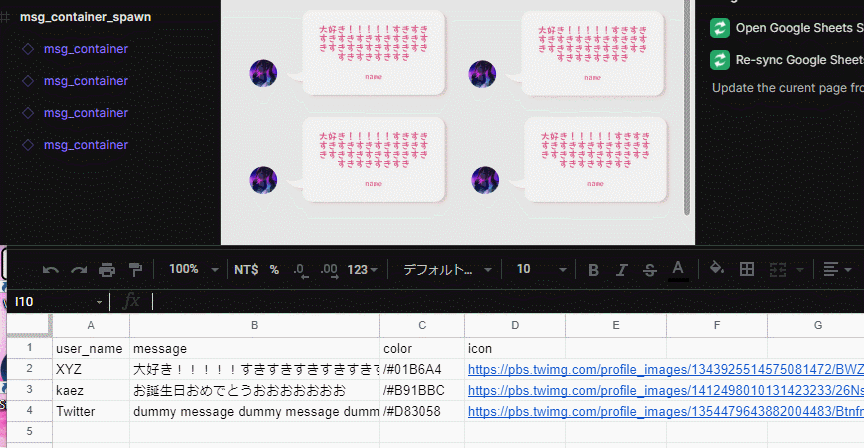Click color cell /#D83058
Screen dimensions: 864x448
click(422, 411)
